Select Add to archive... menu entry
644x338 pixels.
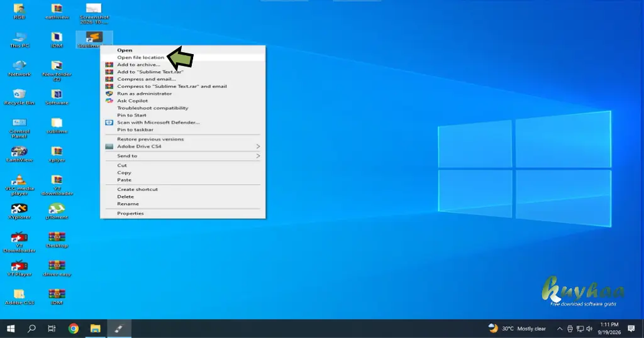(183, 65)
